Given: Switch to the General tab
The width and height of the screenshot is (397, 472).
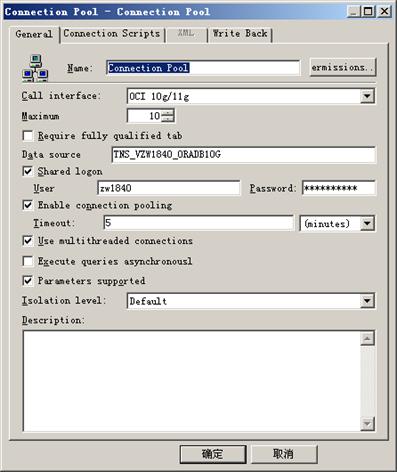Looking at the screenshot, I should pos(34,34).
